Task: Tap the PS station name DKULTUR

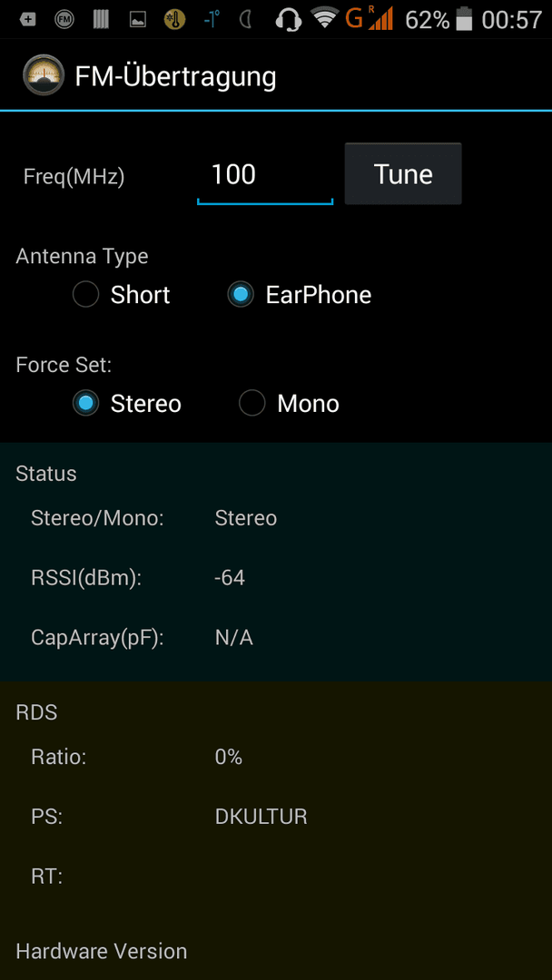Action: coord(261,817)
